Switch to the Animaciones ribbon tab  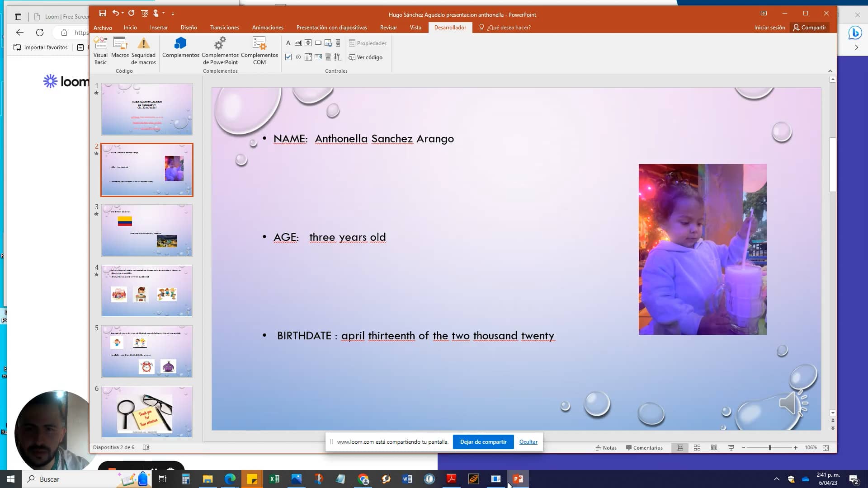click(267, 28)
